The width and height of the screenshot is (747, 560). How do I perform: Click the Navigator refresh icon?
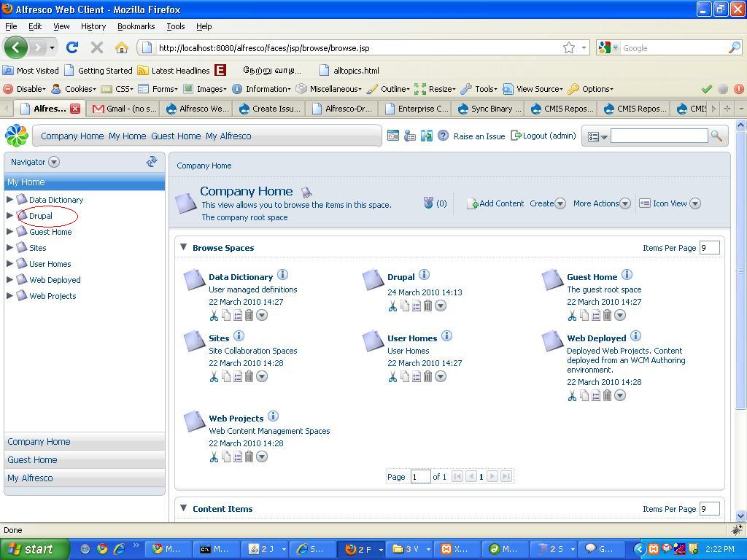click(152, 162)
